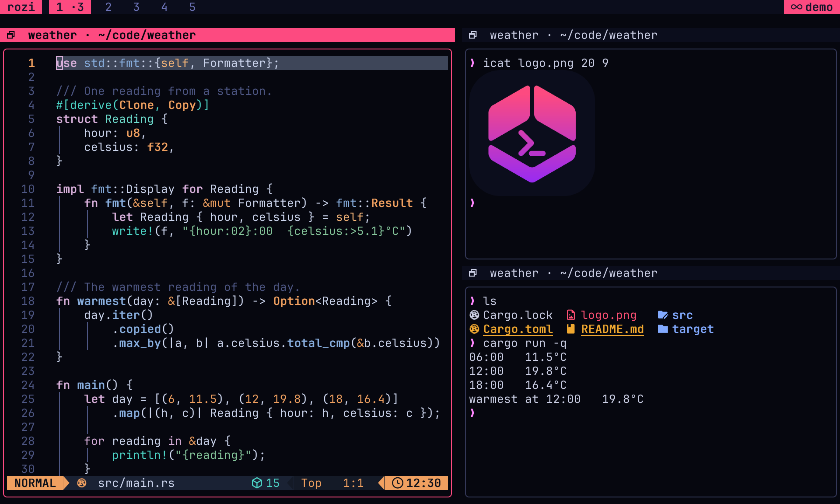
Task: Click the infinity icon next to demo
Action: pyautogui.click(x=797, y=7)
